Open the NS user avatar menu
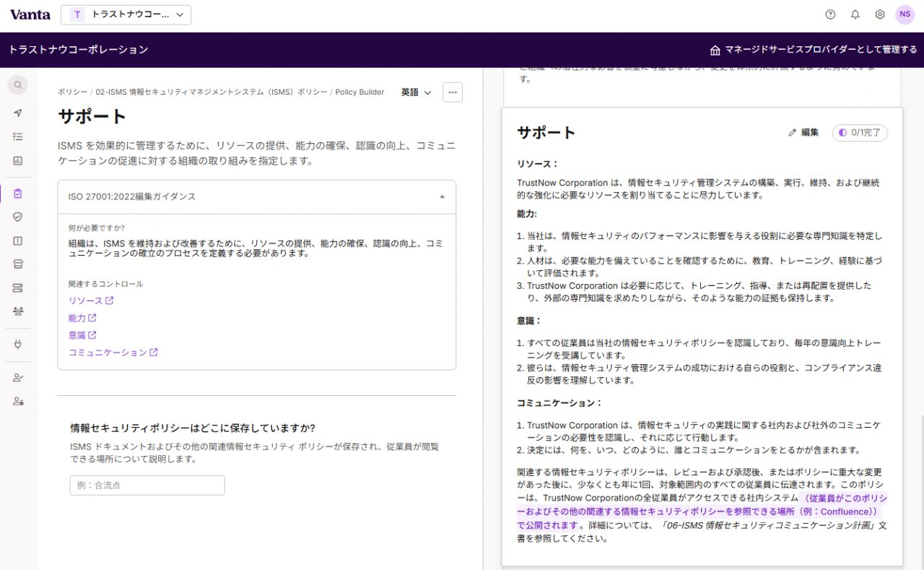The height and width of the screenshot is (570, 924). pyautogui.click(x=905, y=14)
